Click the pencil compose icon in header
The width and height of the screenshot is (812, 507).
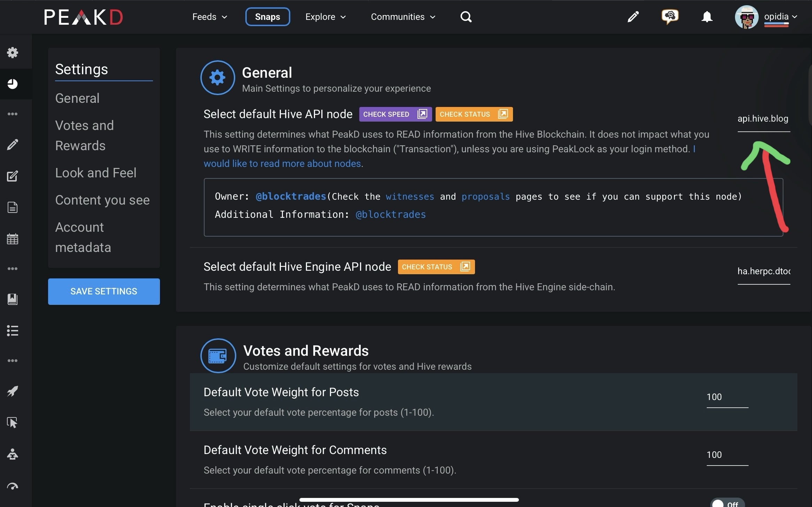(x=633, y=17)
